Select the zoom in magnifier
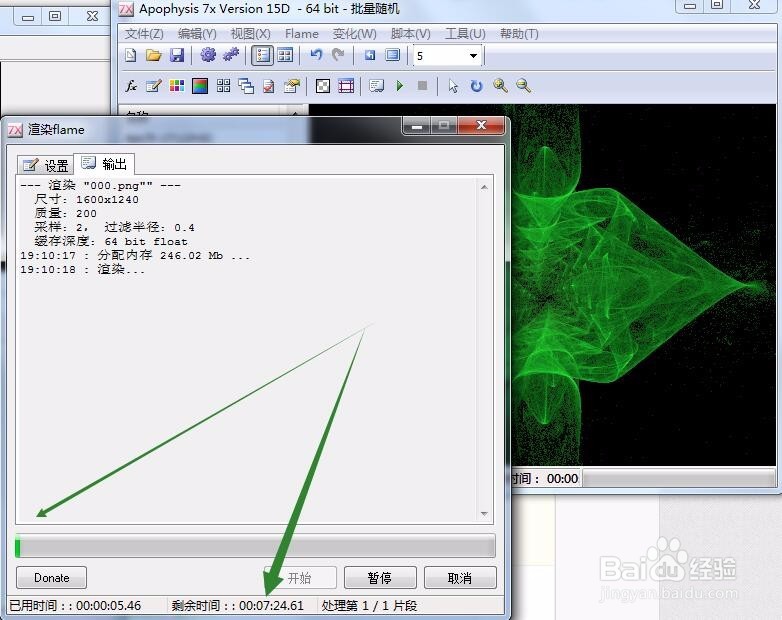This screenshot has height=620, width=782. tap(500, 86)
